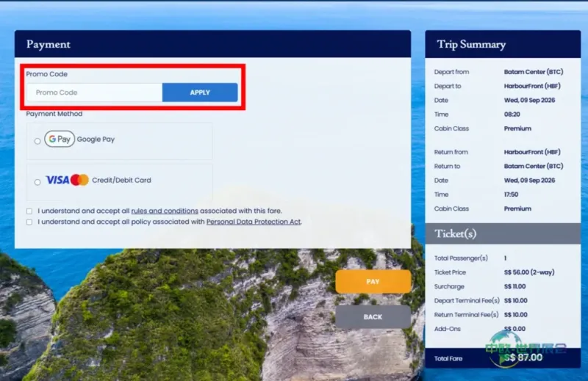Viewport: 588px width, 381px height.
Task: Tick the rules and conditions acceptance checkbox
Action: (29, 211)
